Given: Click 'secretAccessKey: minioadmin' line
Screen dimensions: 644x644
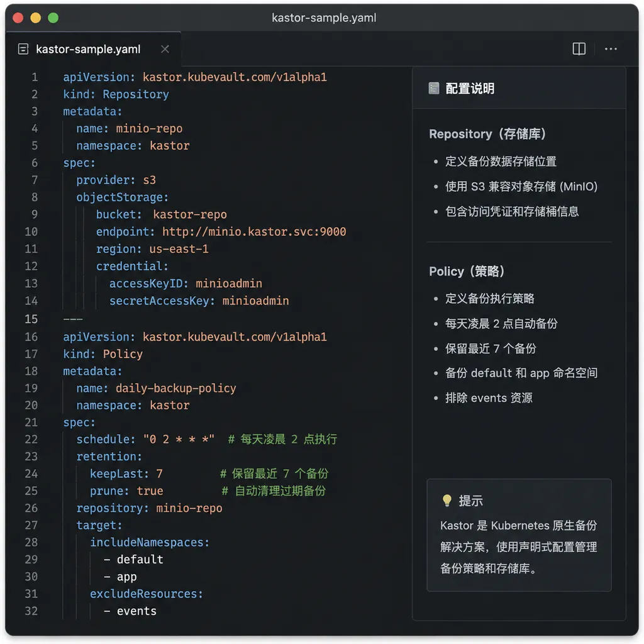Looking at the screenshot, I should [199, 301].
